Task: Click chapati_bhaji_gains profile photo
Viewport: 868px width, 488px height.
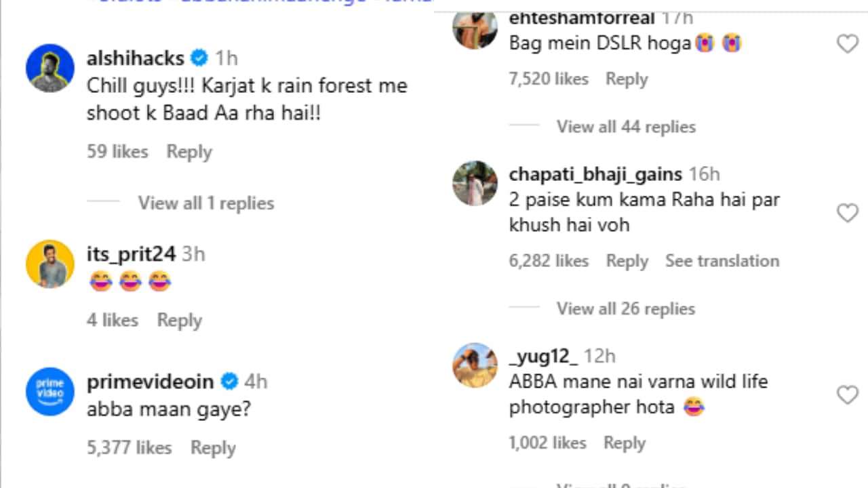Action: [475, 183]
